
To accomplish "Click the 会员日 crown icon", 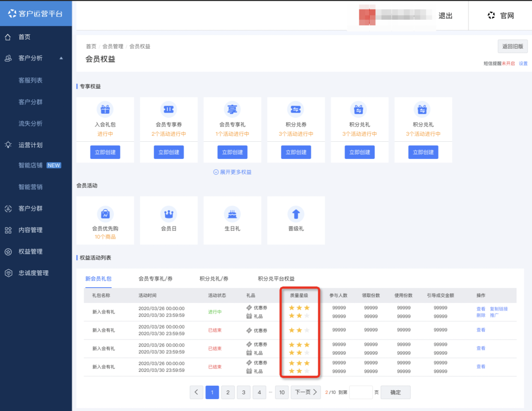I will (169, 214).
